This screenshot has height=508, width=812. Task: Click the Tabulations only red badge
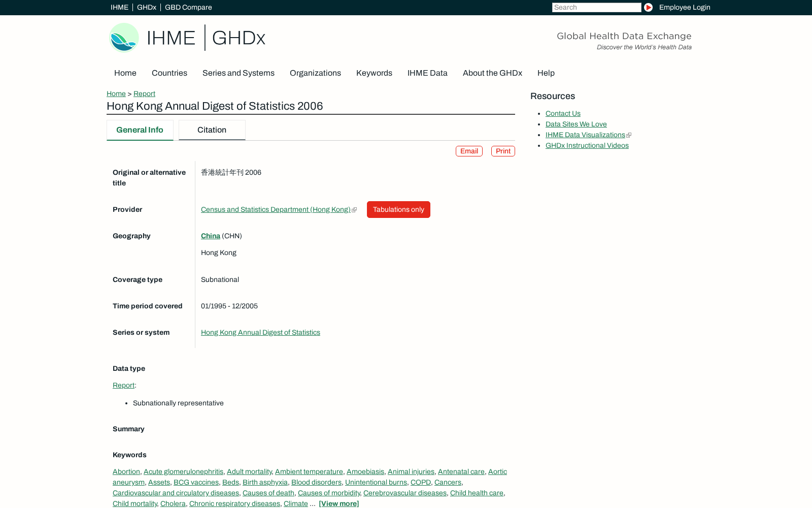(398, 209)
